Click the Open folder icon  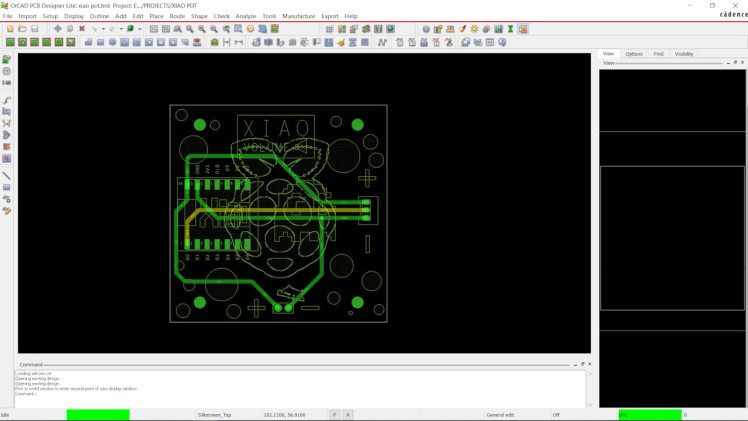[x=22, y=29]
